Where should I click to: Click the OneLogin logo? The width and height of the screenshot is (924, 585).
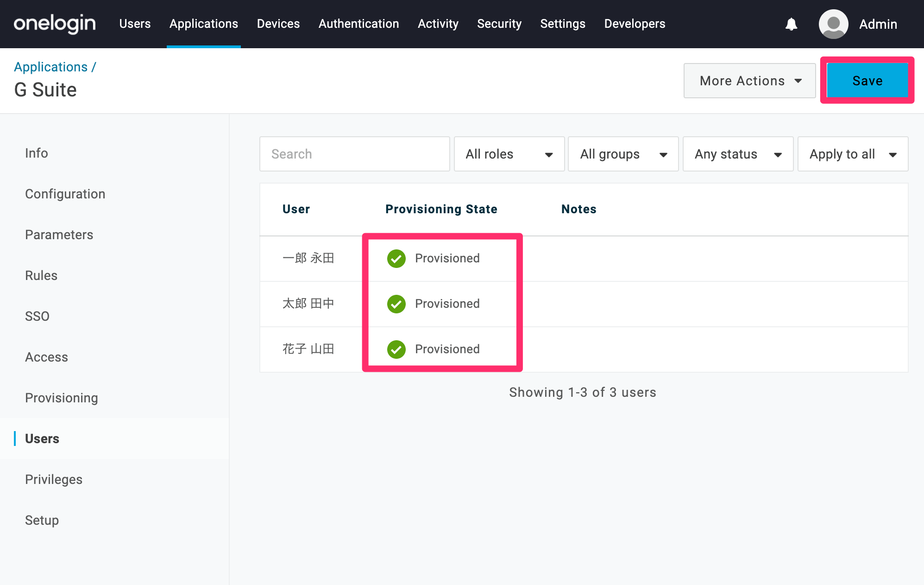click(55, 24)
